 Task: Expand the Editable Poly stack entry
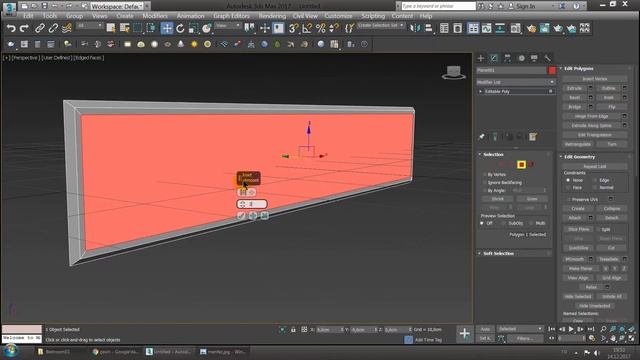click(x=480, y=91)
